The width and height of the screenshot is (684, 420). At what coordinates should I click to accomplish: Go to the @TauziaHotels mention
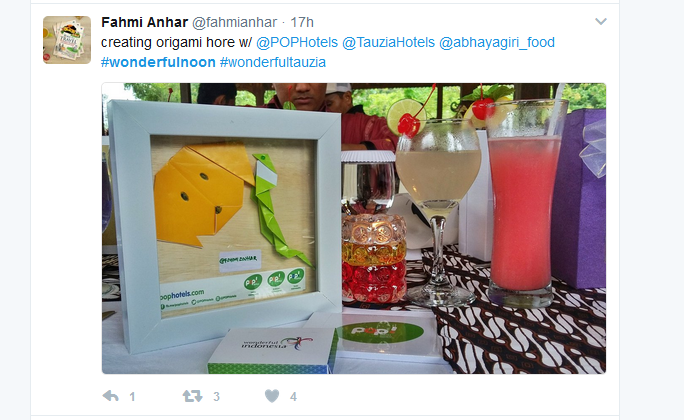point(388,42)
